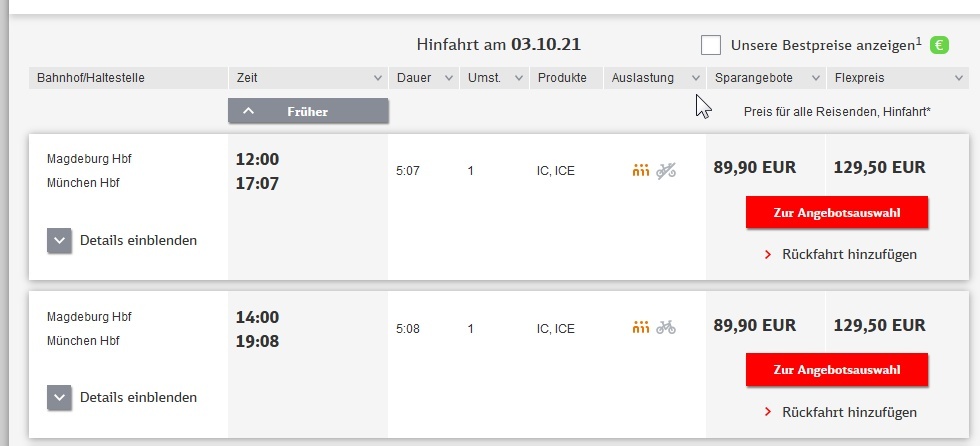This screenshot has width=980, height=446.
Task: Expand details for the 12:00 connection
Action: pyautogui.click(x=60, y=240)
